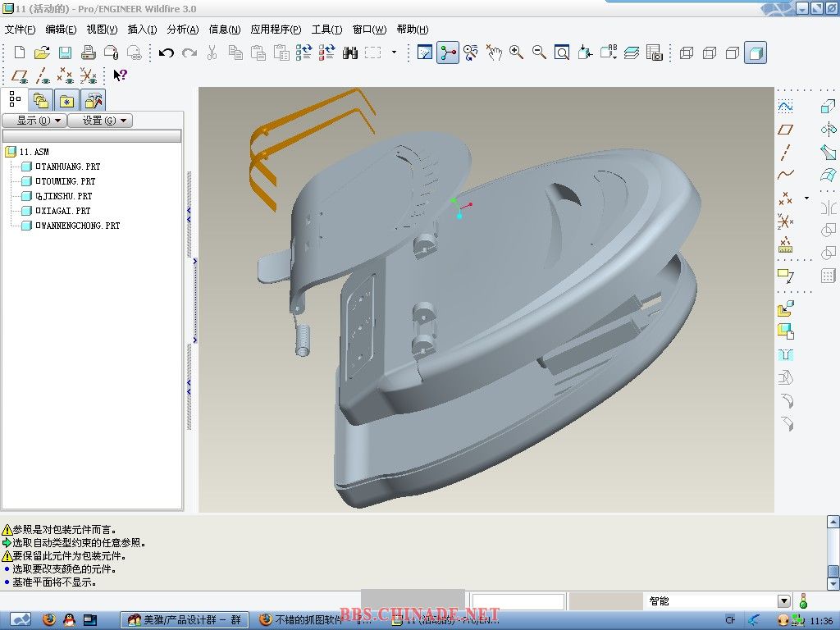Screen dimensions: 840x630
Task: Click the zoom in magnifier icon
Action: tap(517, 52)
